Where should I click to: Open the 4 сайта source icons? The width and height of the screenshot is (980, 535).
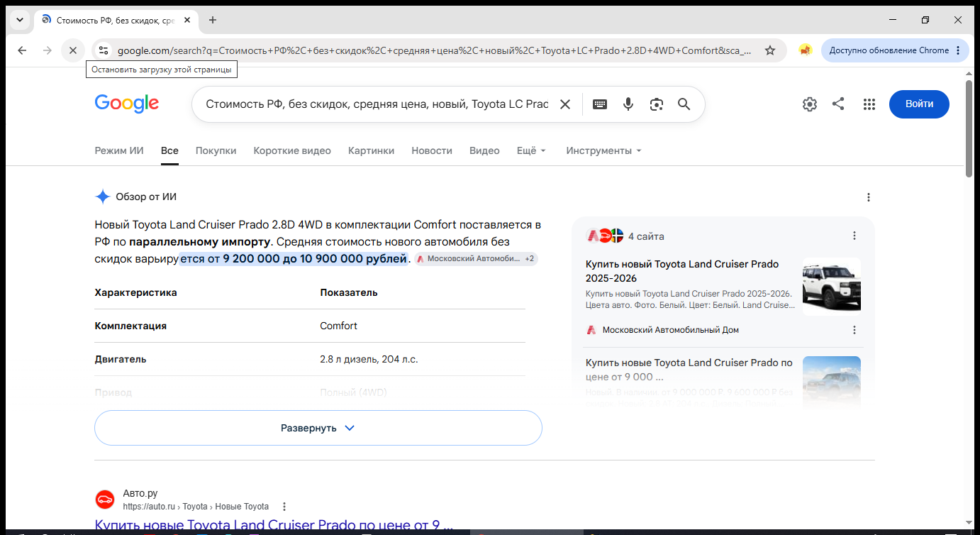click(605, 236)
